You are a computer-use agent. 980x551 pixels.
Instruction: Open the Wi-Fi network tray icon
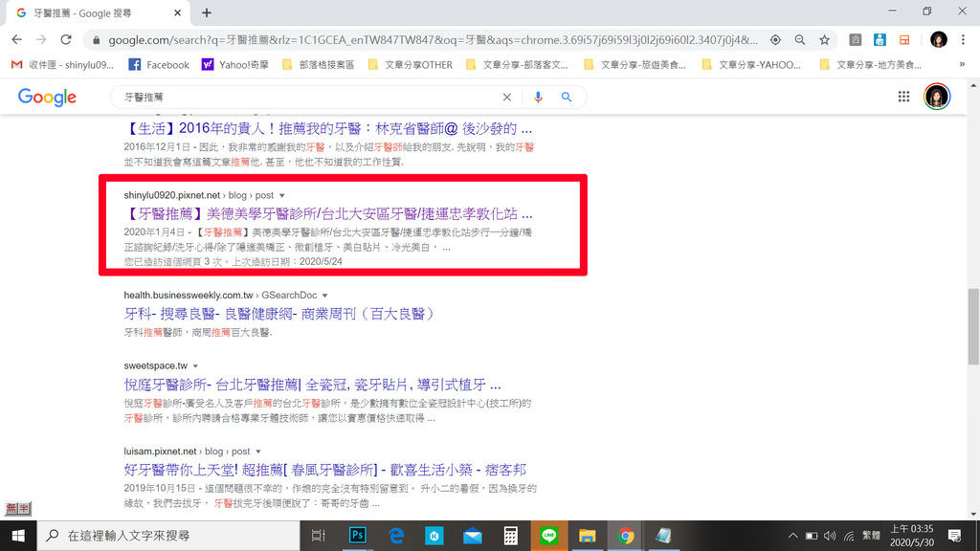click(x=849, y=536)
